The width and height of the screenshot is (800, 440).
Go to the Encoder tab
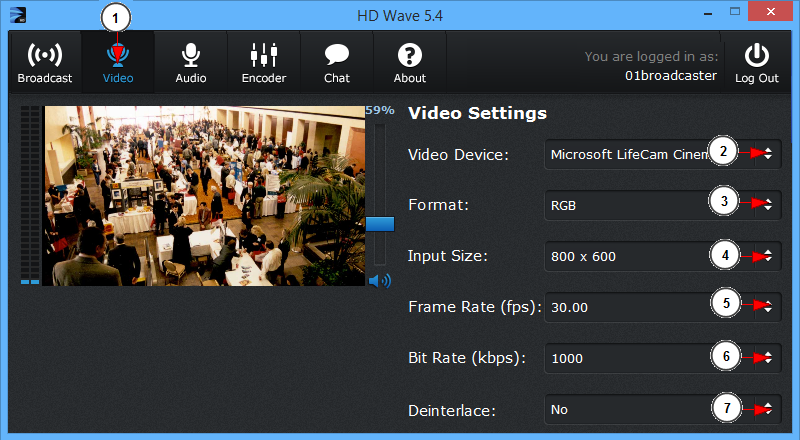(264, 62)
